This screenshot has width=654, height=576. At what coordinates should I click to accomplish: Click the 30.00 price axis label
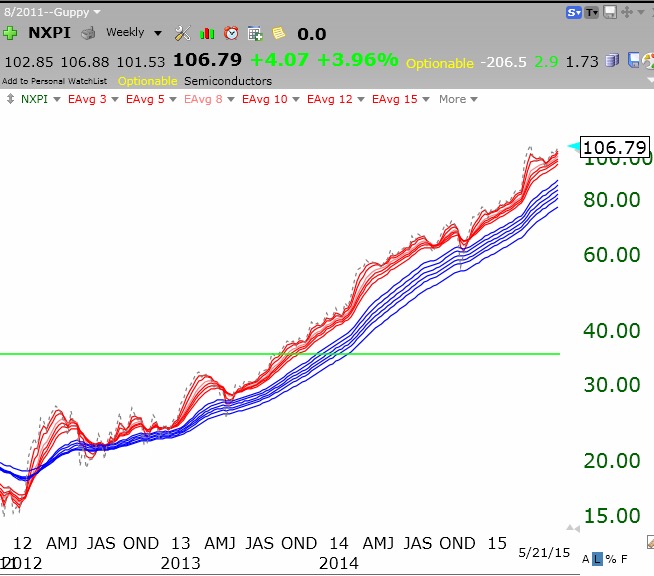pyautogui.click(x=611, y=385)
